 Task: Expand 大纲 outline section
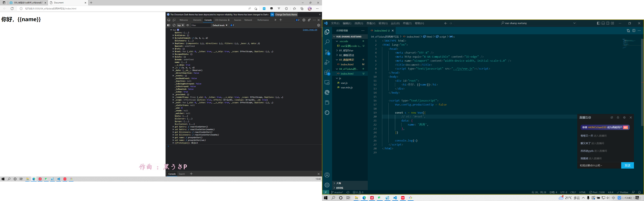pyautogui.click(x=350, y=183)
